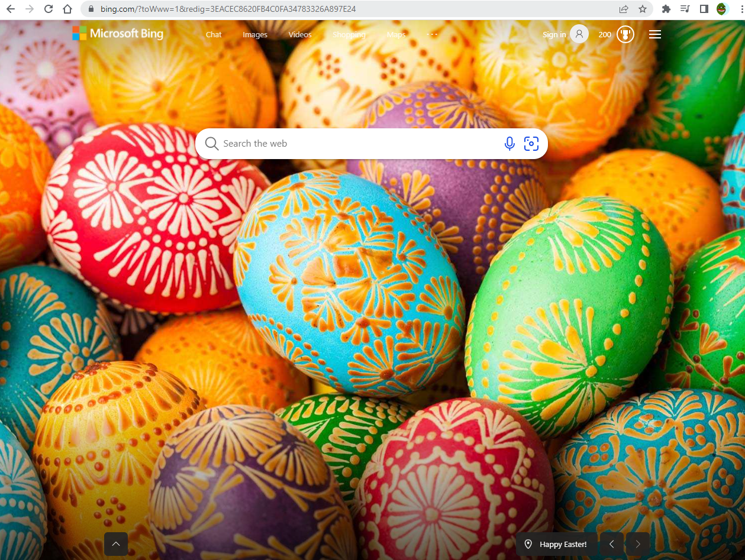Open the account person icon
The height and width of the screenshot is (560, 745).
point(579,34)
